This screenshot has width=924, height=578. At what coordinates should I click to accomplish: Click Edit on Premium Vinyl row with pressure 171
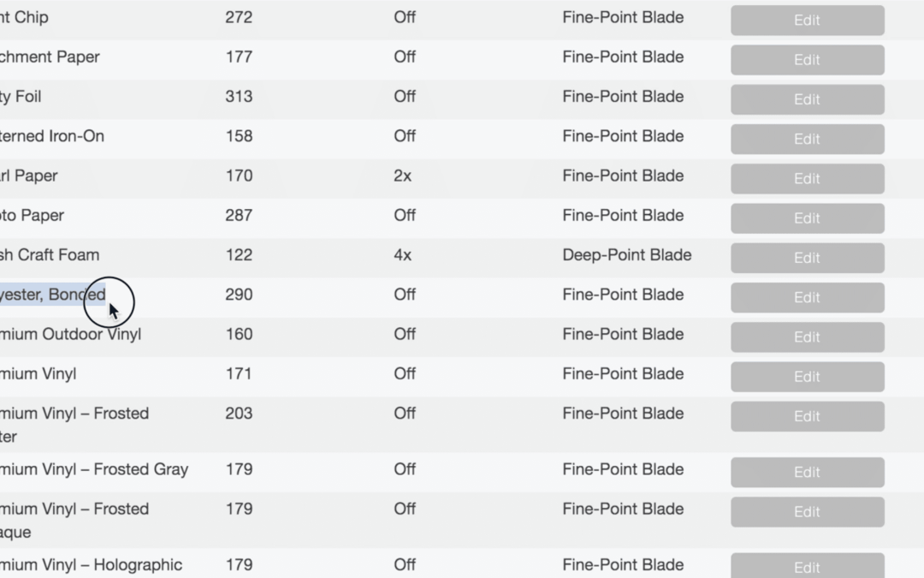pos(807,376)
